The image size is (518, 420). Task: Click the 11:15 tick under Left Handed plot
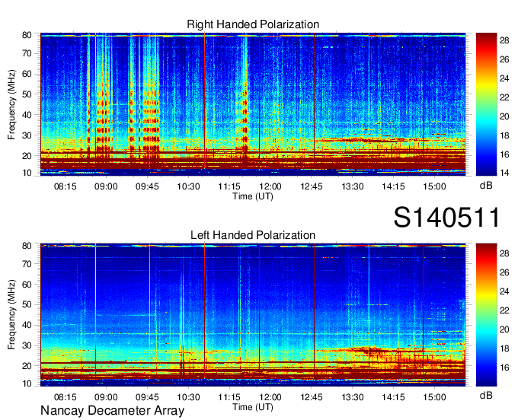[229, 397]
